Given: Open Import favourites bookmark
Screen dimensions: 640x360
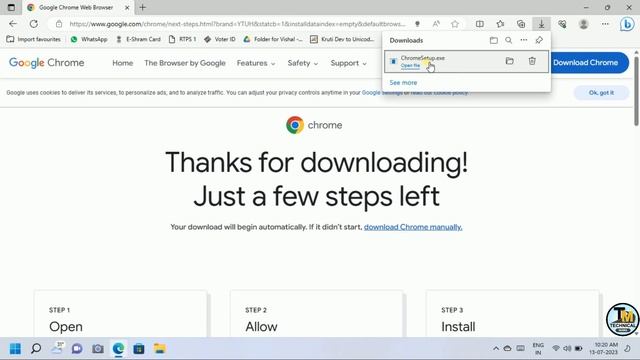Looking at the screenshot, I should (x=34, y=39).
